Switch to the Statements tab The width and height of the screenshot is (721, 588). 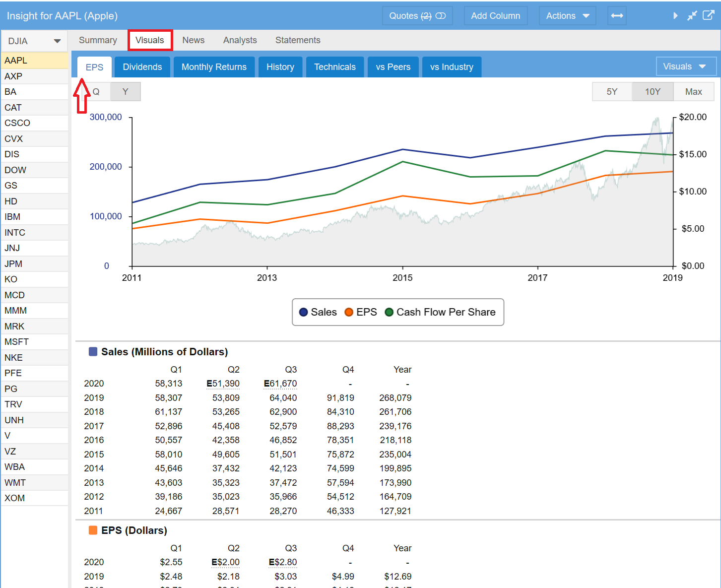click(x=298, y=40)
